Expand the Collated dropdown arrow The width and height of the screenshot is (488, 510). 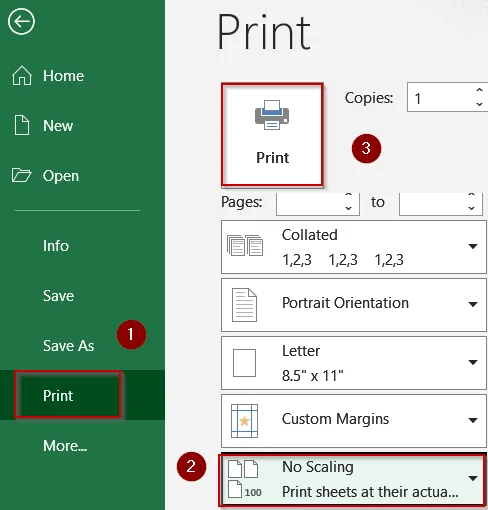pyautogui.click(x=473, y=246)
